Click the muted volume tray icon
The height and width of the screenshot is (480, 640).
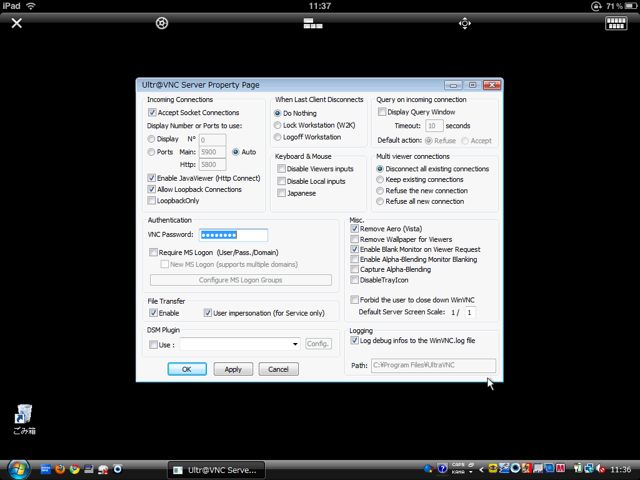pyautogui.click(x=600, y=469)
